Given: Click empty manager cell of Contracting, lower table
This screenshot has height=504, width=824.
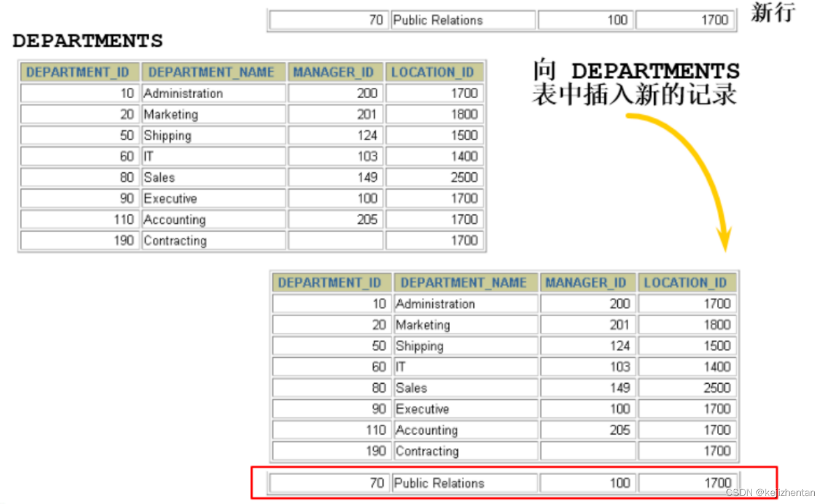Looking at the screenshot, I should coord(588,451).
